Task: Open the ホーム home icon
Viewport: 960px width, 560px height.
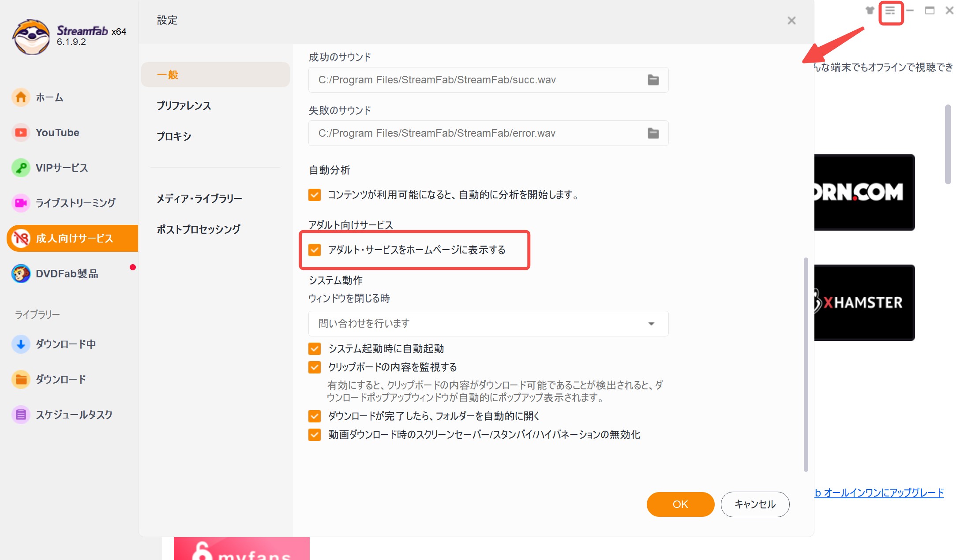Action: coord(21,97)
